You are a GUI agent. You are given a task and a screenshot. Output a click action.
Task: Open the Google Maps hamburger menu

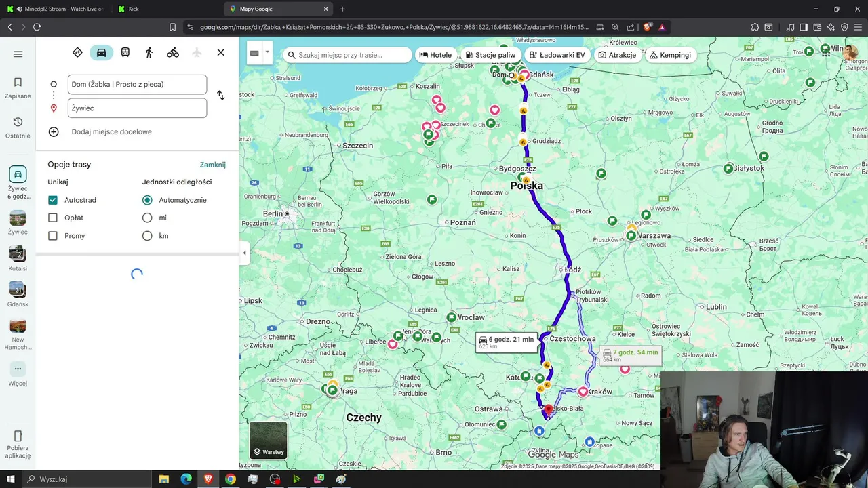click(x=18, y=54)
